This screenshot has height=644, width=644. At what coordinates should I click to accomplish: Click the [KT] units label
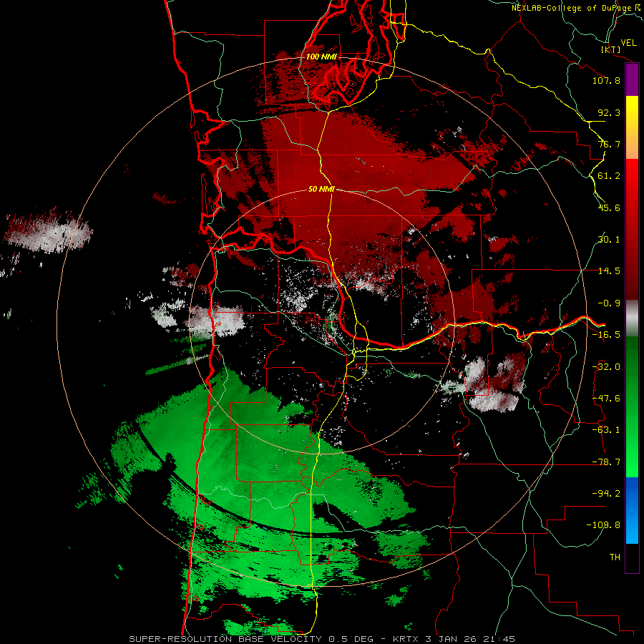pos(610,49)
